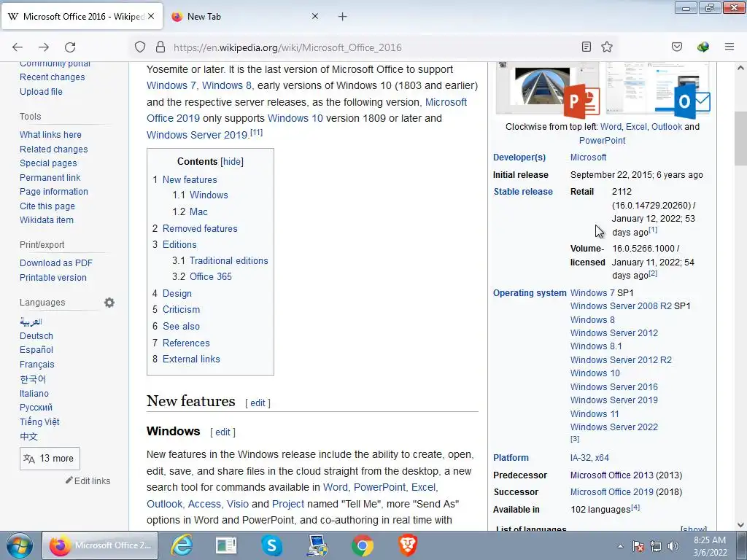Launch Internet Explorer from the taskbar
Viewport: 747px width, 560px height.
point(182,545)
